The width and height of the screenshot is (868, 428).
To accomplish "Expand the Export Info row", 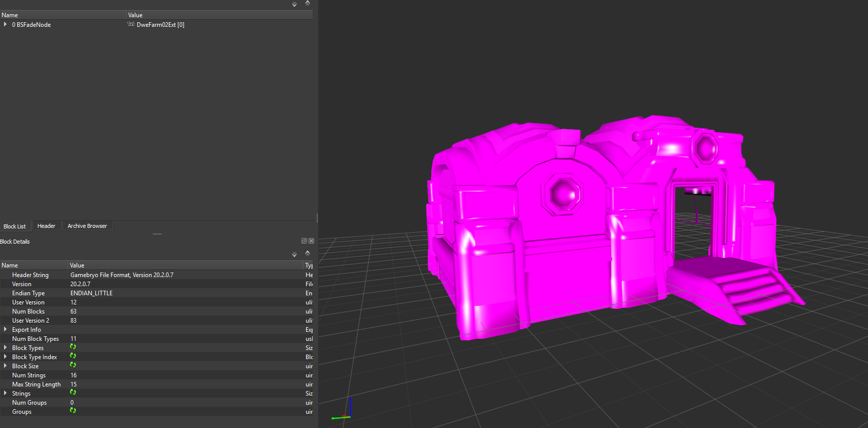I will click(5, 329).
